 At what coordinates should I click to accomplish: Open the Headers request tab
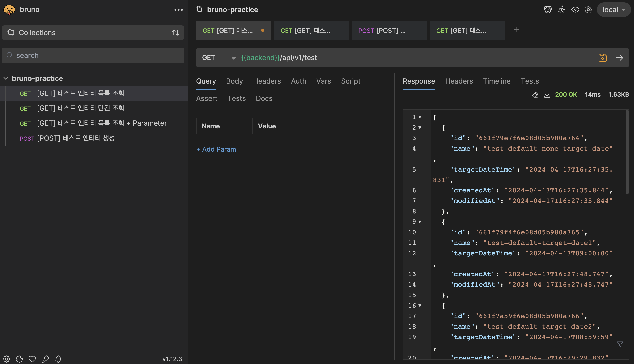[x=267, y=81]
